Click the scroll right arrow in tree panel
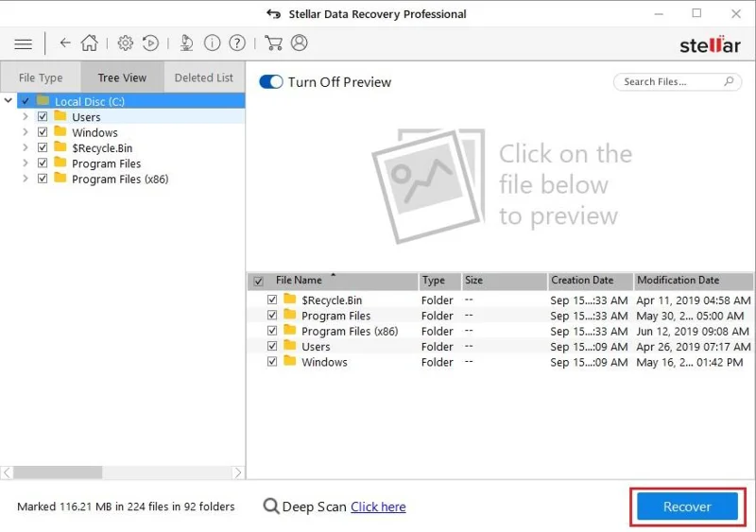The image size is (756, 532). point(238,472)
